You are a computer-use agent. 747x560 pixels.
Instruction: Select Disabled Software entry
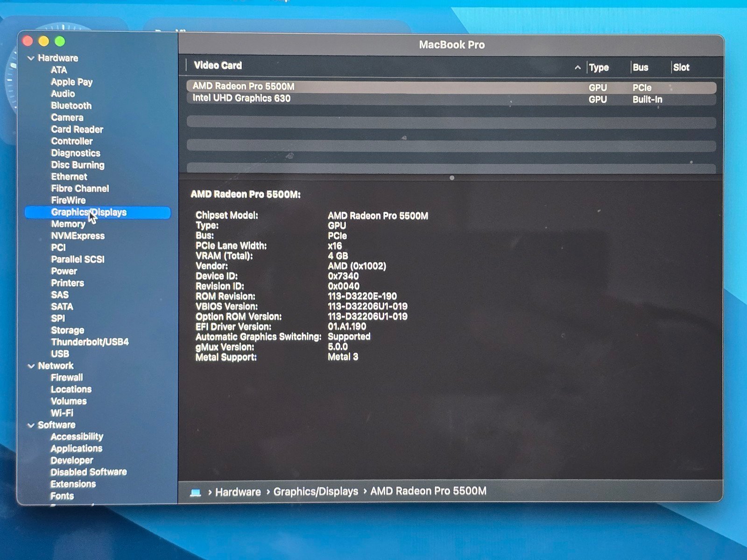click(89, 472)
